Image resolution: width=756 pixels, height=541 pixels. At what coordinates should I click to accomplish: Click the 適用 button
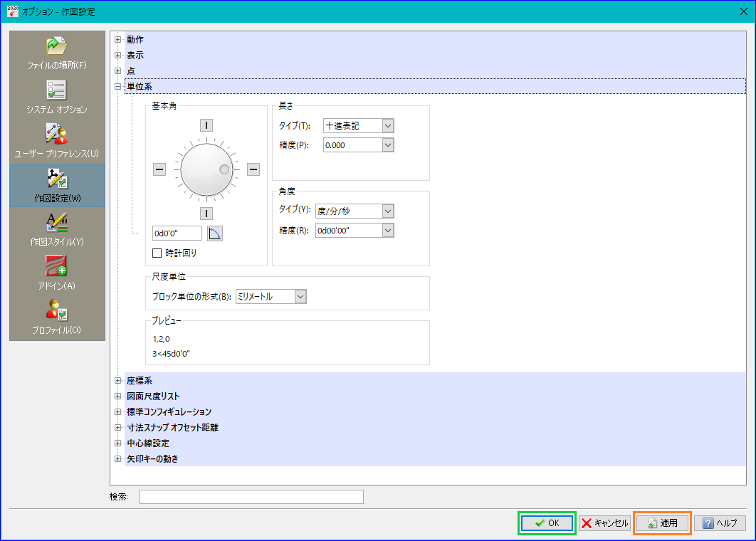pos(662,523)
